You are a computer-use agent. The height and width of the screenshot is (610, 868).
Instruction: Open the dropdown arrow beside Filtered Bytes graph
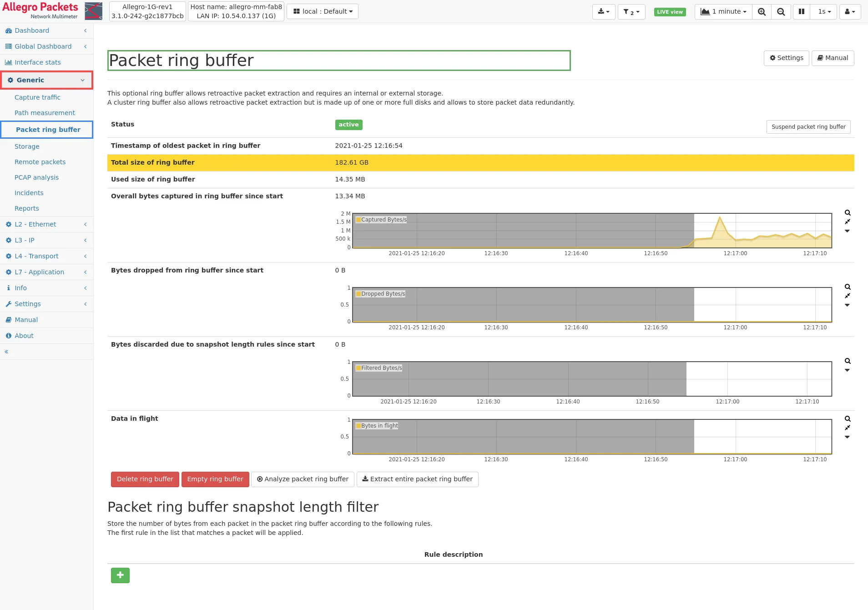[x=847, y=370]
